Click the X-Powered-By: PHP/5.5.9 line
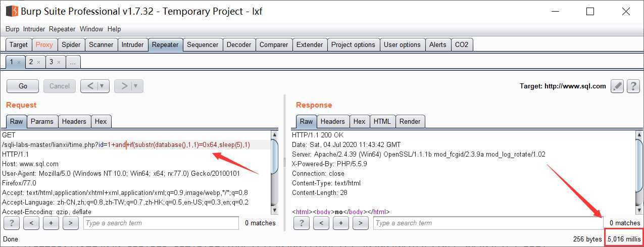 coord(329,164)
